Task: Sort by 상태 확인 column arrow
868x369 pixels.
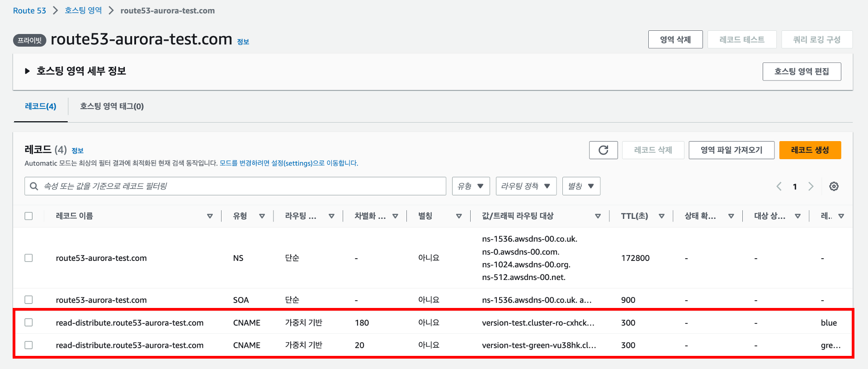Action: 731,216
